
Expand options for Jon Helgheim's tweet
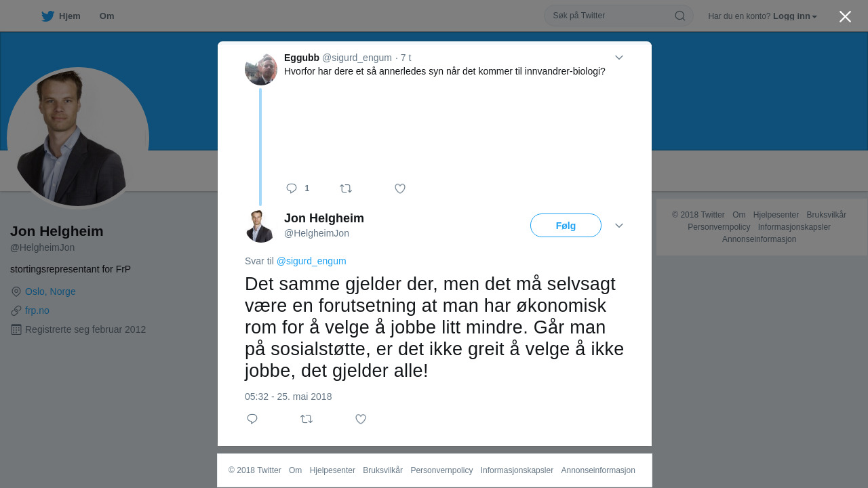619,226
